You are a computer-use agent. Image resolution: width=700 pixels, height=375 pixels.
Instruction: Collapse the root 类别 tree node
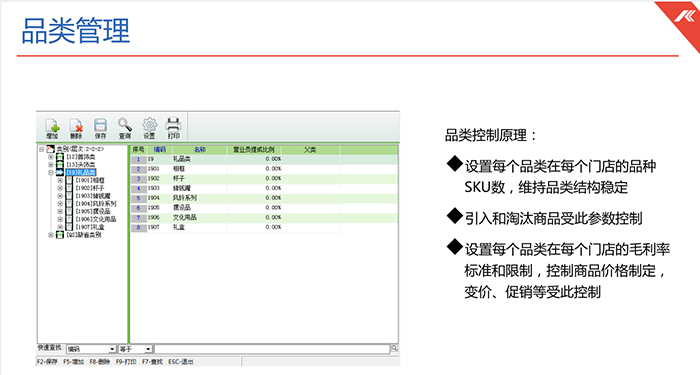click(x=41, y=149)
